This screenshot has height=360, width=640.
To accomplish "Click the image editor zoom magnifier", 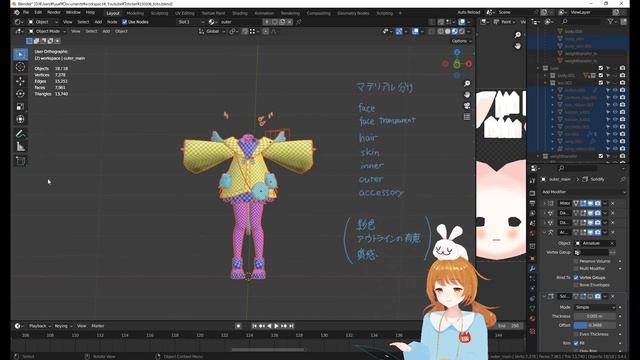I will tap(518, 35).
